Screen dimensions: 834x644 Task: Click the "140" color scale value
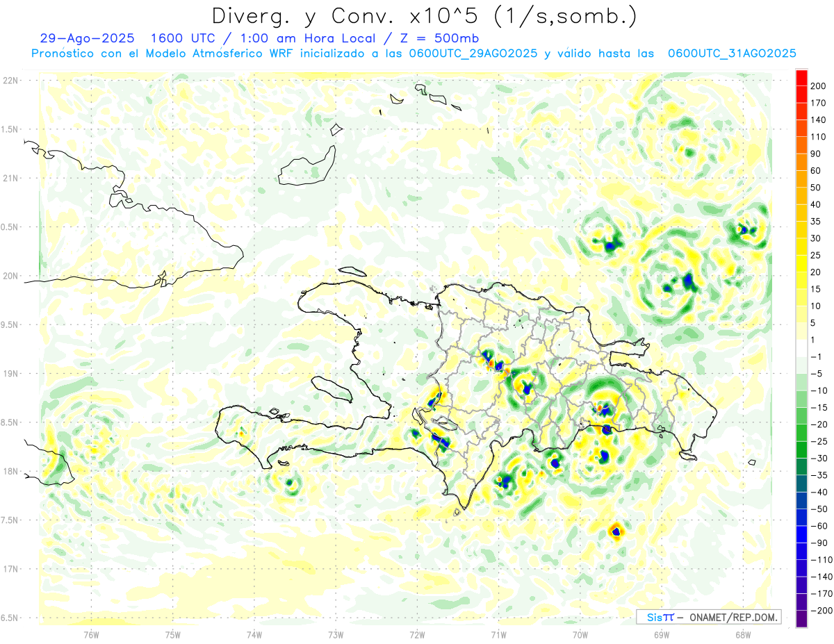pyautogui.click(x=818, y=119)
